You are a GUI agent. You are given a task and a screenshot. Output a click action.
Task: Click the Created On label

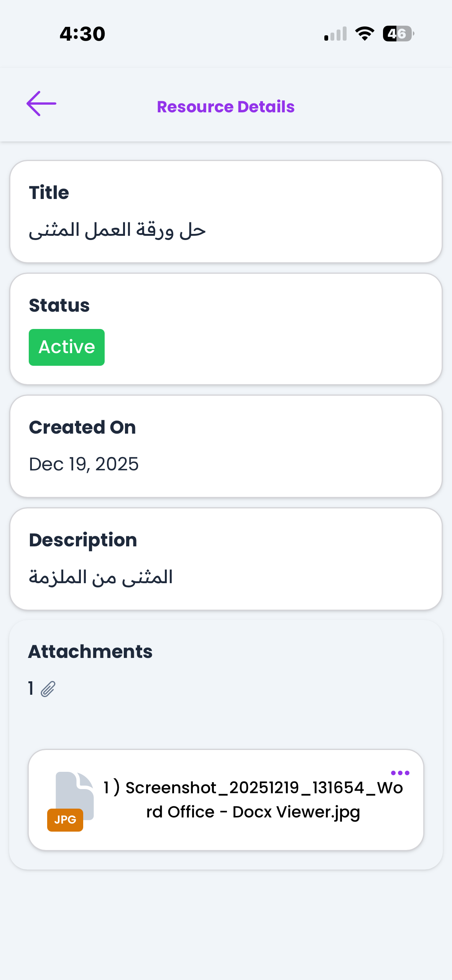point(82,428)
